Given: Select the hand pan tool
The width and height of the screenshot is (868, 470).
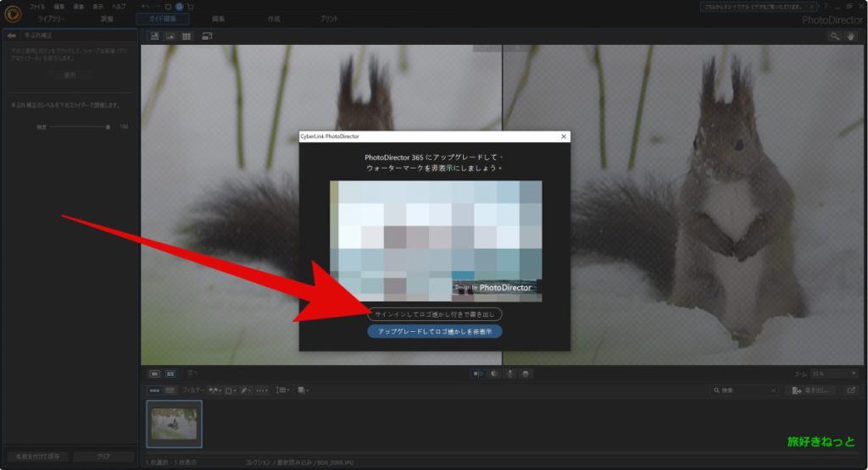Looking at the screenshot, I should [x=851, y=36].
